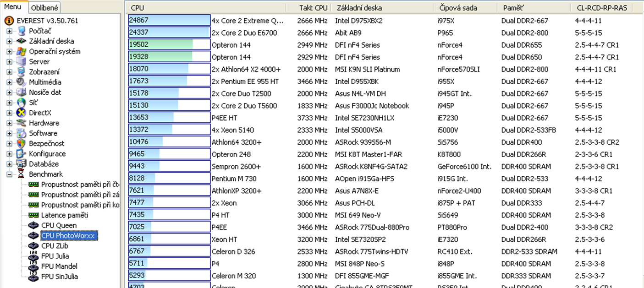Open the CPU ZLib benchmark
Image resolution: width=644 pixels, height=288 pixels.
click(x=55, y=246)
